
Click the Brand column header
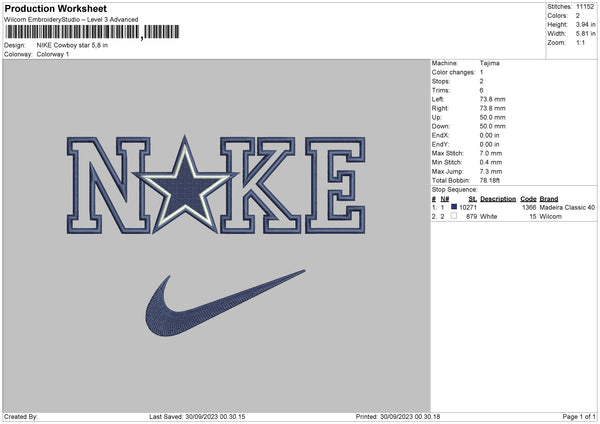(x=549, y=199)
